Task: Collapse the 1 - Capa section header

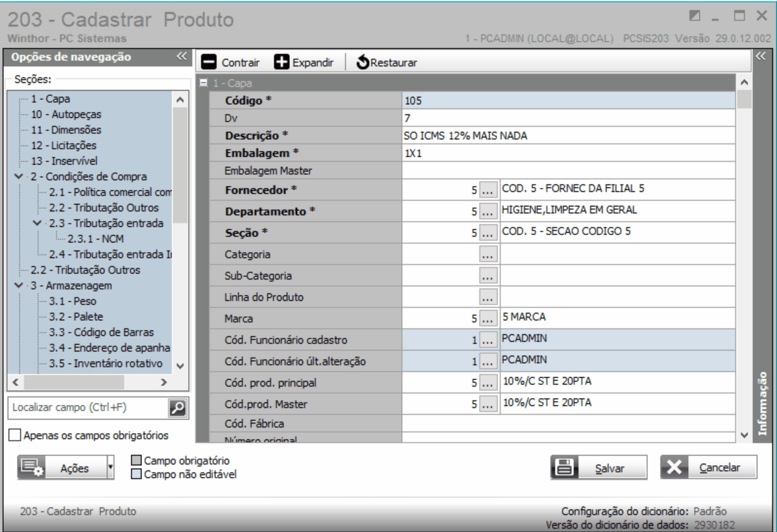Action: coord(204,83)
